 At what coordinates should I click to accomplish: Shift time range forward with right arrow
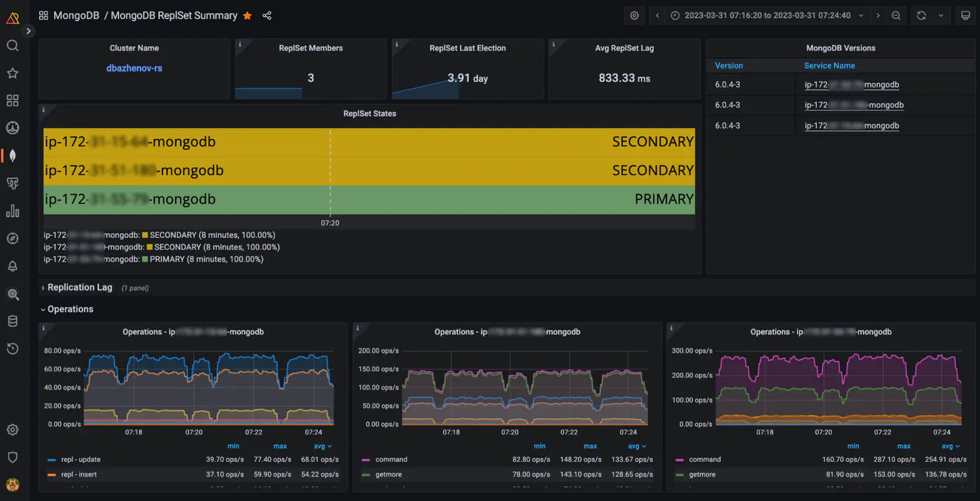pyautogui.click(x=878, y=15)
